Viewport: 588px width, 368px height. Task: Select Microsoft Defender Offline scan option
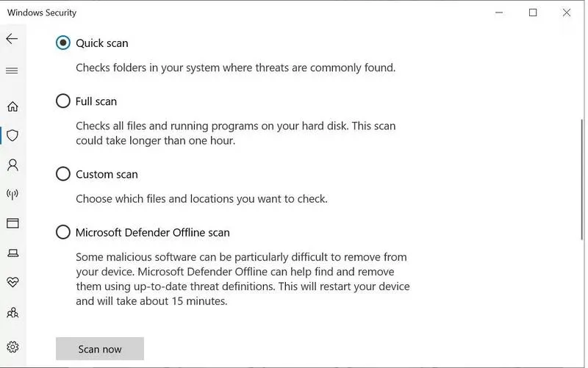tap(63, 233)
